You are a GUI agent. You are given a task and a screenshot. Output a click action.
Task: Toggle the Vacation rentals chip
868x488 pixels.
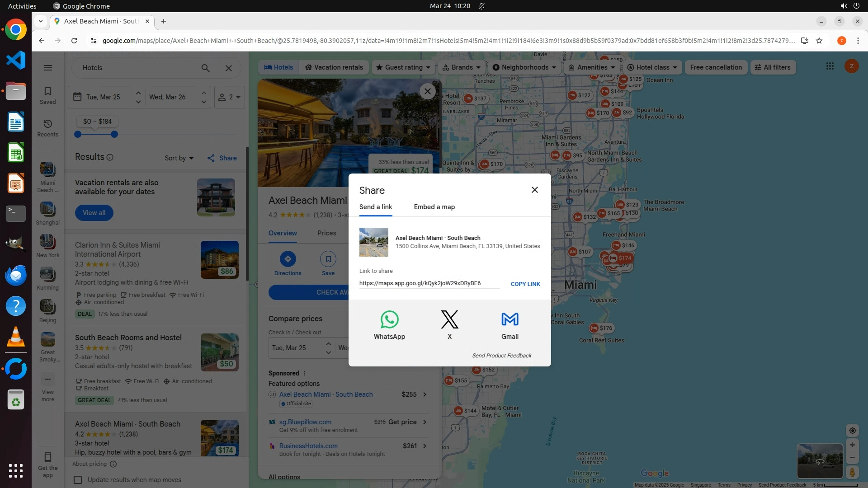(x=334, y=67)
